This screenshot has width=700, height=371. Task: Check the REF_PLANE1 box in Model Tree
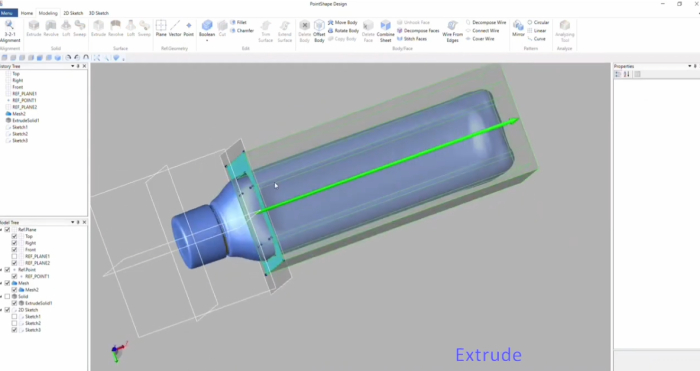(x=14, y=256)
